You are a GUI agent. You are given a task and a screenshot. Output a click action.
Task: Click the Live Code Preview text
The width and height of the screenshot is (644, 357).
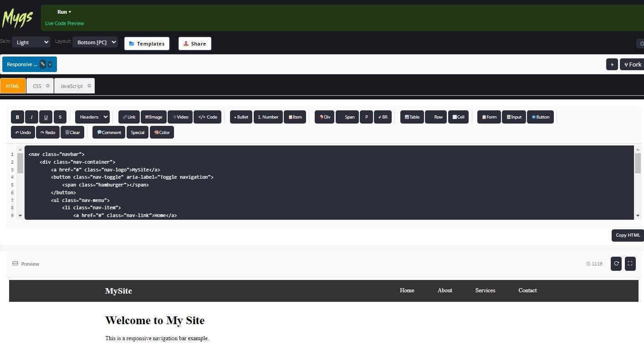point(65,23)
